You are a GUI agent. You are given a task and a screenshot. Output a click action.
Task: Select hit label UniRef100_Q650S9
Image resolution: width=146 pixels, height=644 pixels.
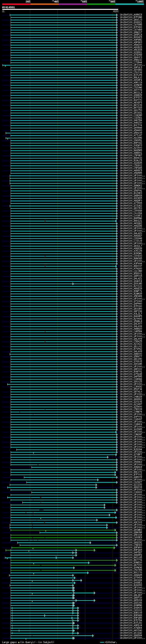(x=131, y=601)
